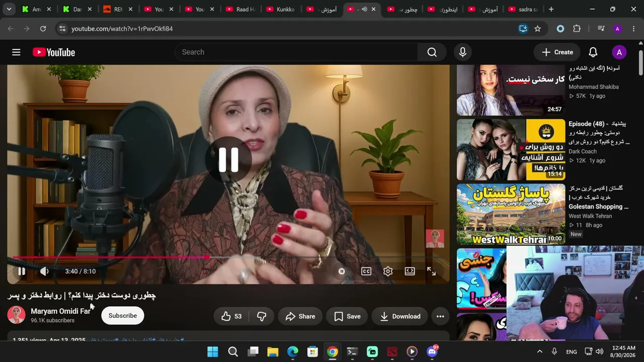Go back to the previous page
This screenshot has height=362, width=644.
click(11, 29)
